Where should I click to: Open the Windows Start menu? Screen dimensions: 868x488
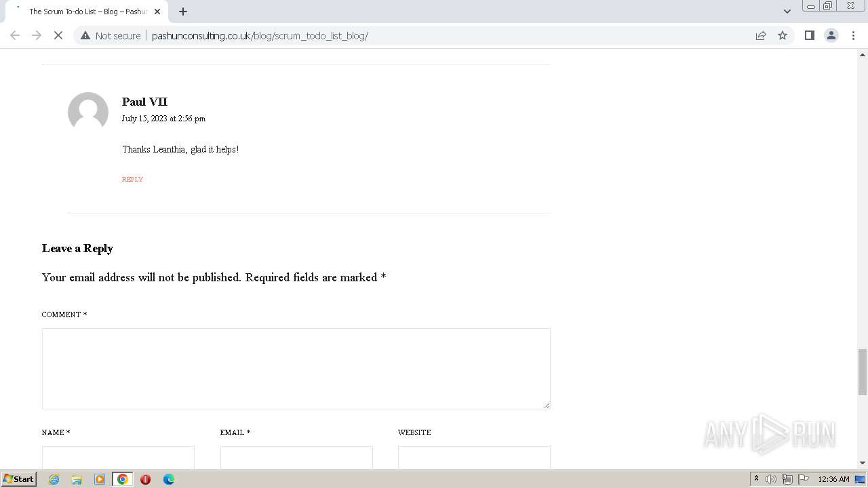[x=18, y=479]
